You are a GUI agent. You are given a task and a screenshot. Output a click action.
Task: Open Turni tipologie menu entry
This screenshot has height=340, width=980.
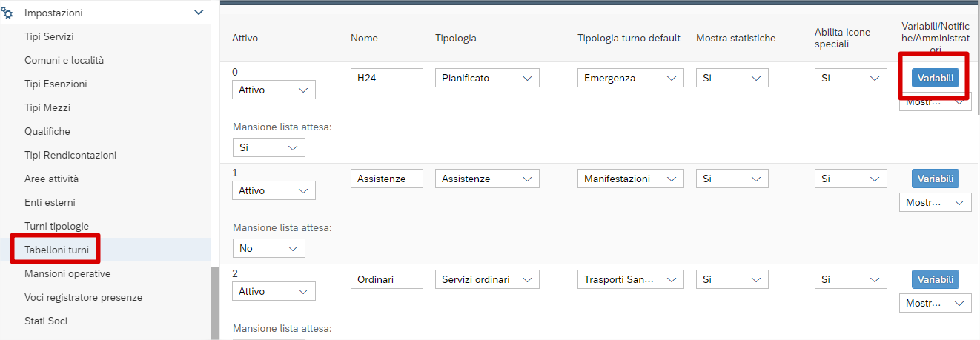pos(56,226)
